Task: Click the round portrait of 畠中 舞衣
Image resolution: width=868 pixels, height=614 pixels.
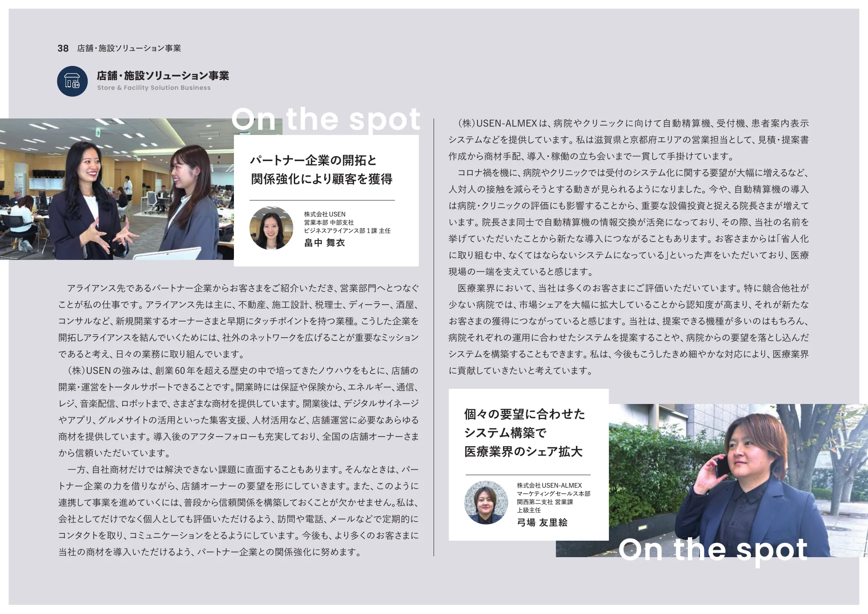Action: tap(271, 228)
